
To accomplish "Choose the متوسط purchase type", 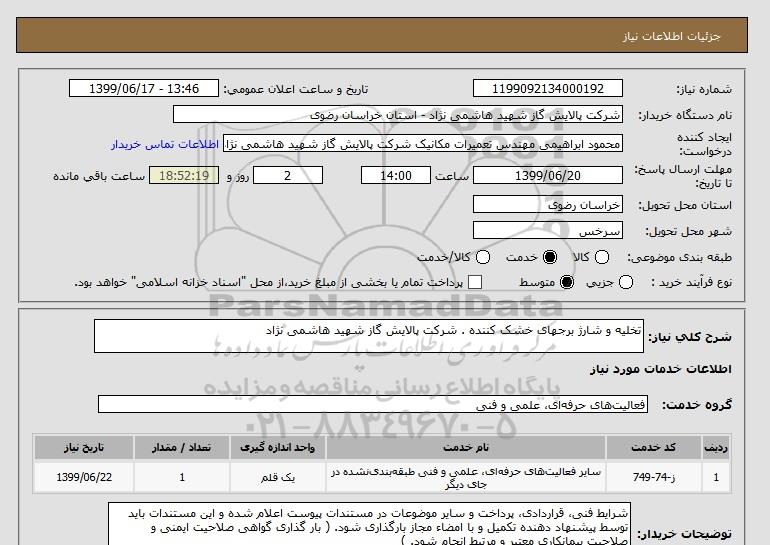I will coord(567,282).
